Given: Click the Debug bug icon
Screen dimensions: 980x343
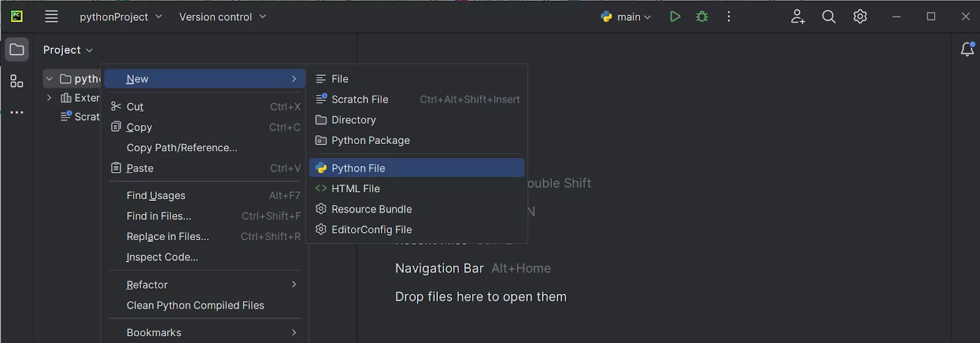Looking at the screenshot, I should [702, 17].
